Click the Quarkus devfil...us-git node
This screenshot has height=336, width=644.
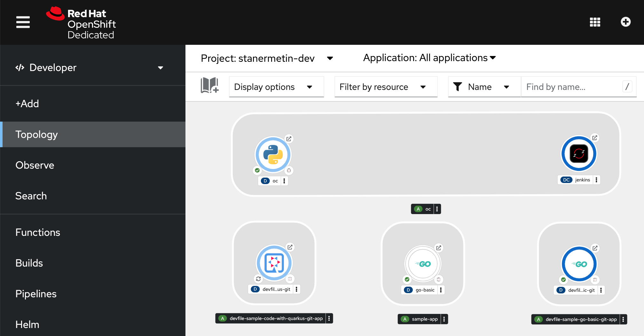pyautogui.click(x=274, y=263)
